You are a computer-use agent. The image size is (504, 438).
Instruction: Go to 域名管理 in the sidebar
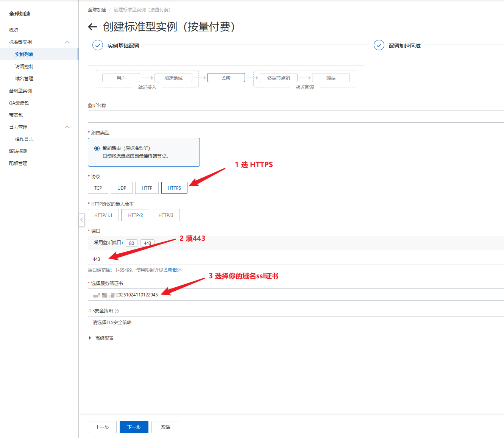click(24, 79)
